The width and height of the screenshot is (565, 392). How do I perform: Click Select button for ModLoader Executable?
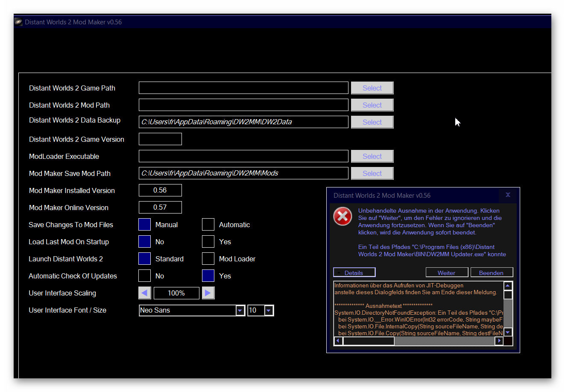tap(372, 156)
